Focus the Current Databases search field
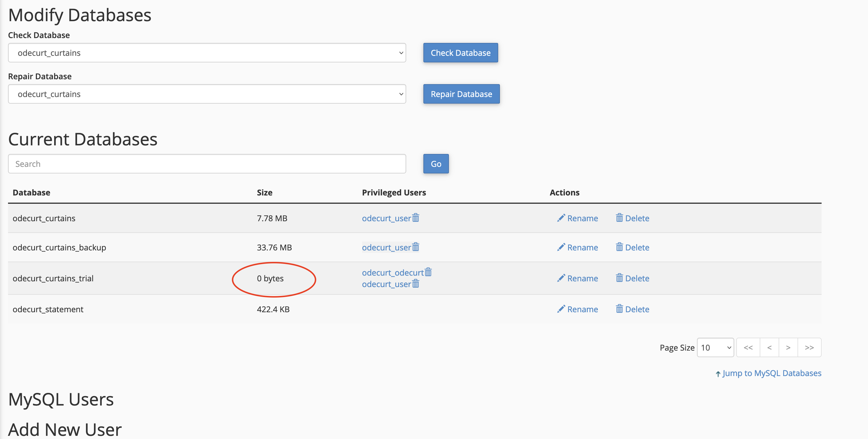 click(207, 164)
